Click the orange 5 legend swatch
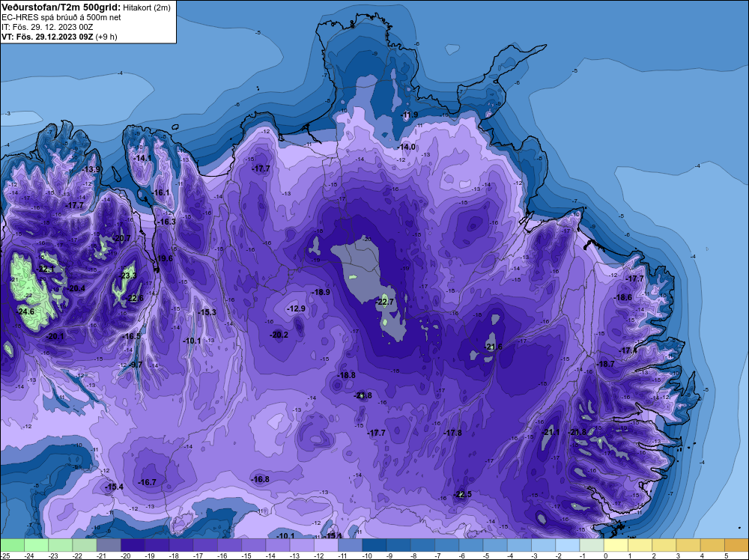This screenshot has width=749, height=560. (x=736, y=545)
